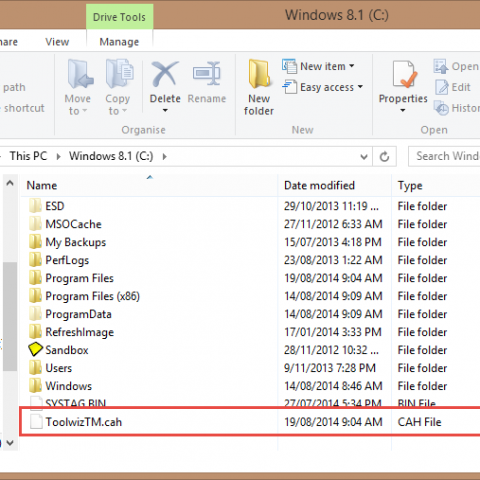480x480 pixels.
Task: Open the New item menu
Action: 318,66
